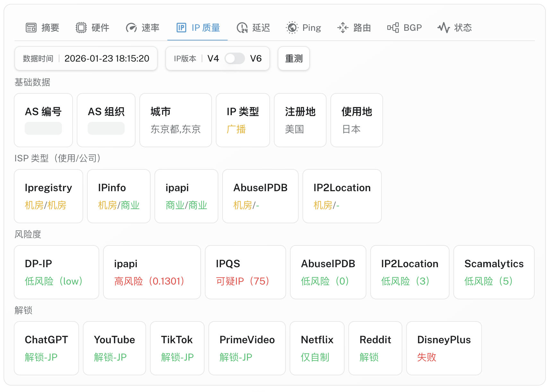
Task: Toggle the IP version V4/V6 switch
Action: click(235, 59)
